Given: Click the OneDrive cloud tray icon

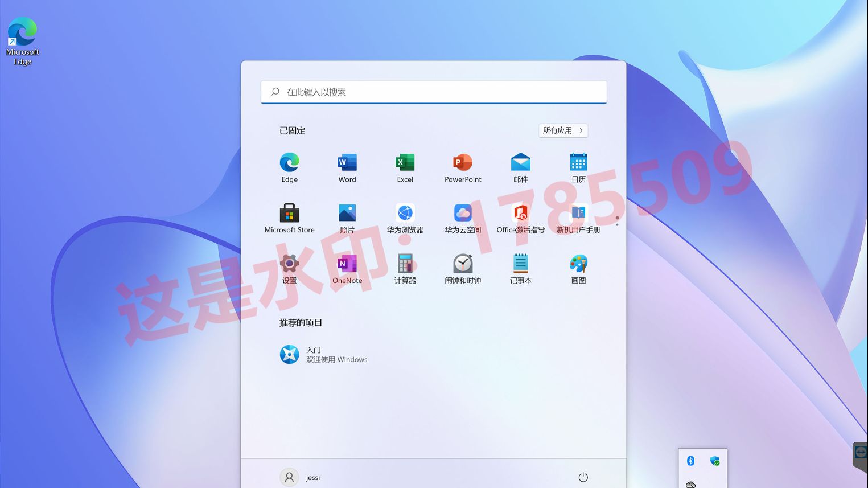Looking at the screenshot, I should tap(690, 485).
